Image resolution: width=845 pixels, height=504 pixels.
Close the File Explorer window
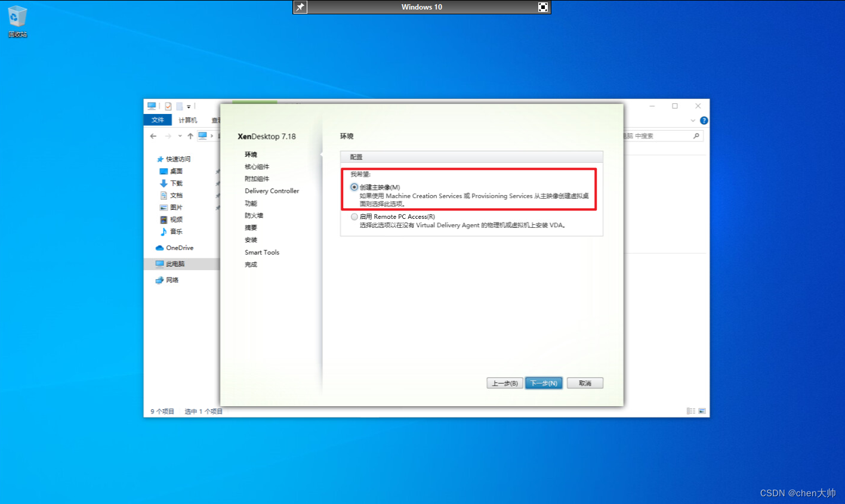tap(698, 106)
